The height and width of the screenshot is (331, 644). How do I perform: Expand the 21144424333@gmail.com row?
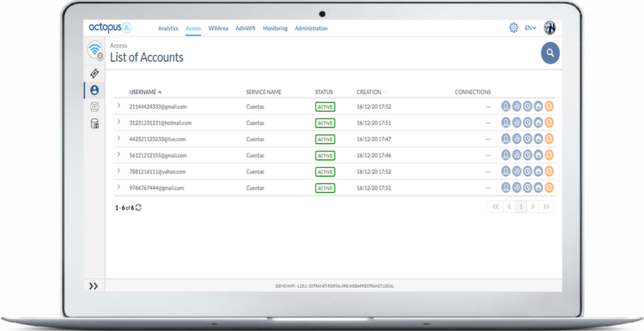[x=119, y=106]
